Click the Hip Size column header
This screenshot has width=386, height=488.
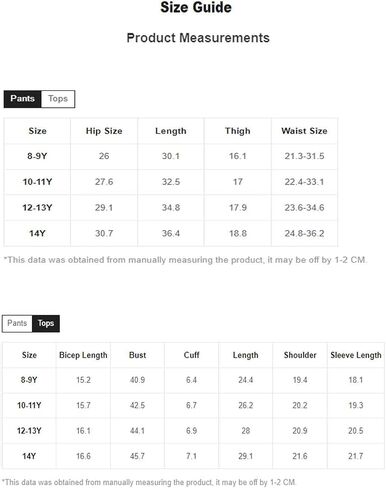click(x=104, y=131)
